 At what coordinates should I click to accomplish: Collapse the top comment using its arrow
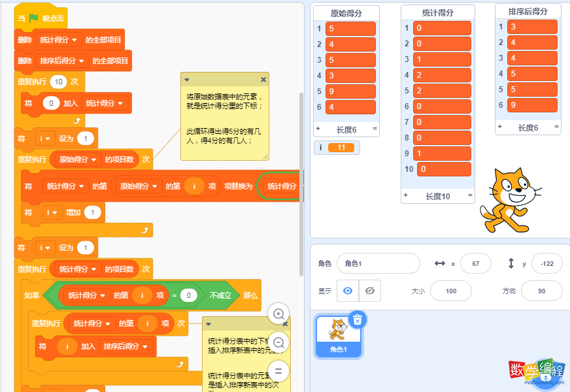click(x=187, y=80)
